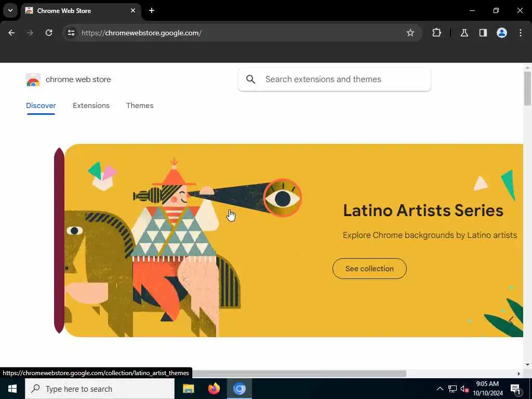
Task: Select the Chrome Web Store browser tab
Action: (x=81, y=10)
